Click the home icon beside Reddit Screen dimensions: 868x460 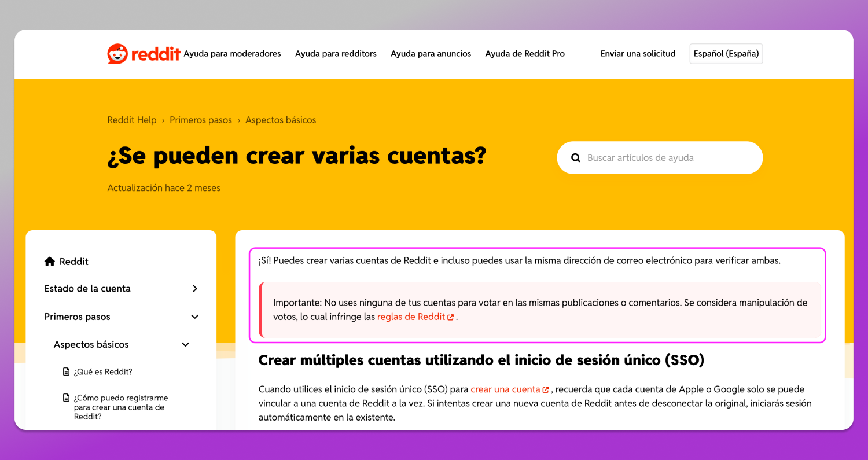(50, 262)
